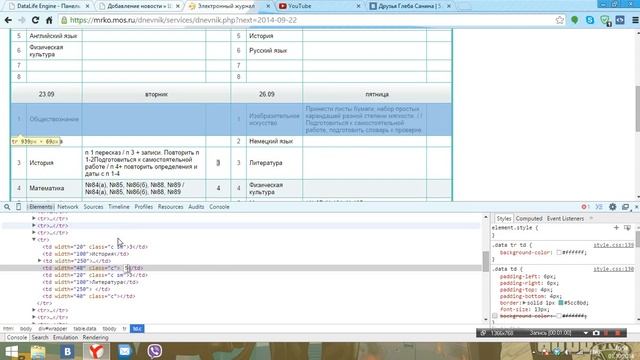640x360 pixels.
Task: Expand the td width="250" node
Action: tap(40, 260)
